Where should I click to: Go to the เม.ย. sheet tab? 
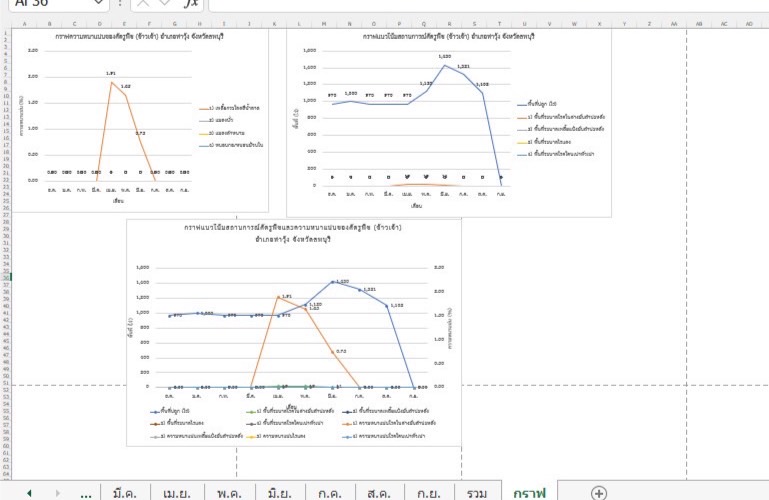click(x=177, y=492)
